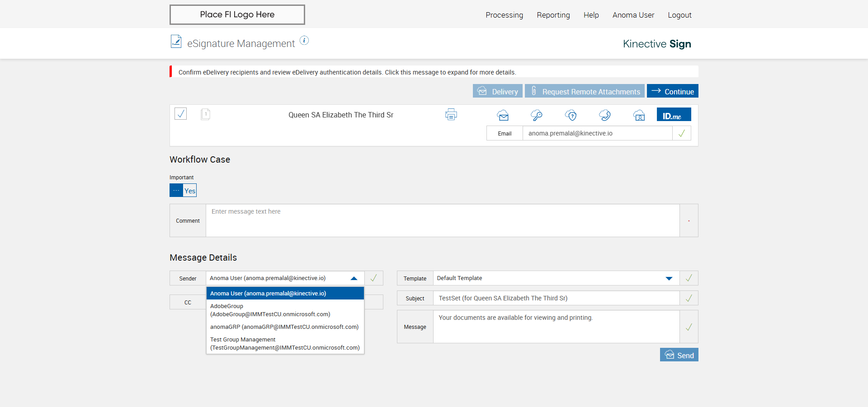Choose the ID.me verification option
868x407 pixels.
tap(674, 115)
